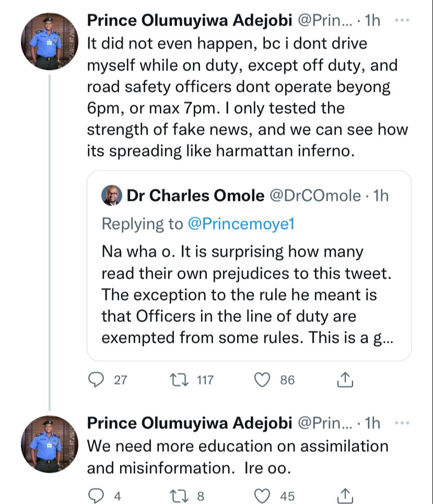Open Dr Charles Omole's small avatar
This screenshot has height=504, width=433.
[x=112, y=196]
